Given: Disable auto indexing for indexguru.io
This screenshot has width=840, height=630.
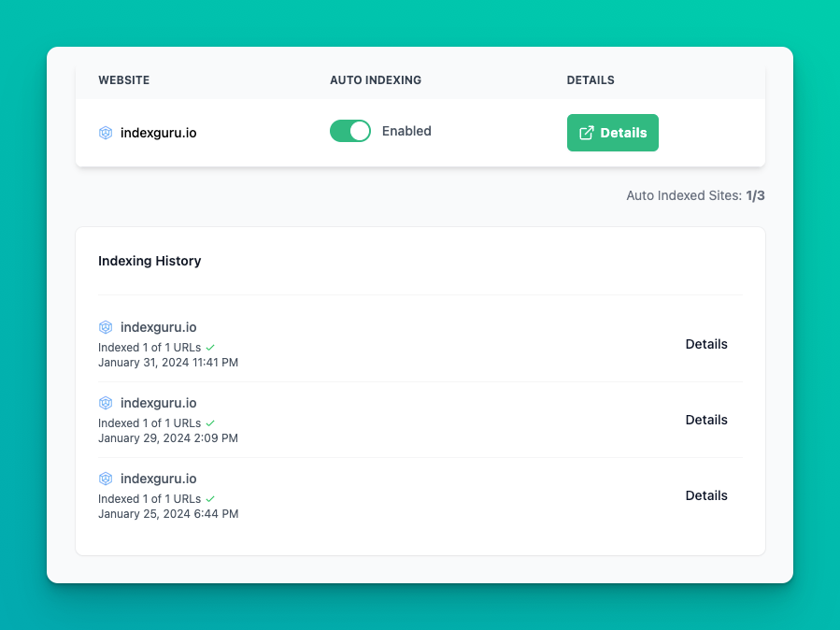Looking at the screenshot, I should point(350,131).
